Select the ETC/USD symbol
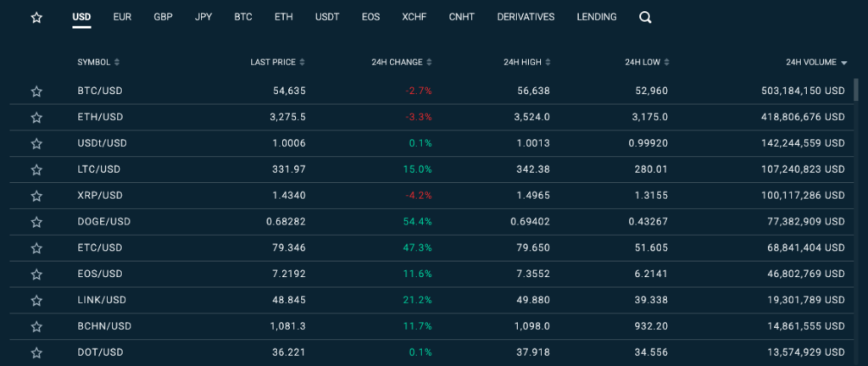Screen dimensions: 868x366 pos(100,247)
